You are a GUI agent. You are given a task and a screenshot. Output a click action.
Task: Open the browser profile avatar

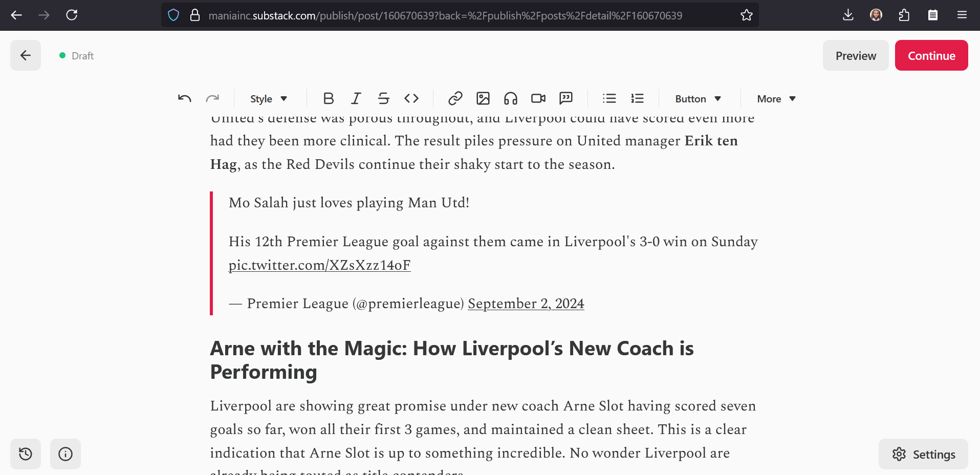(876, 15)
